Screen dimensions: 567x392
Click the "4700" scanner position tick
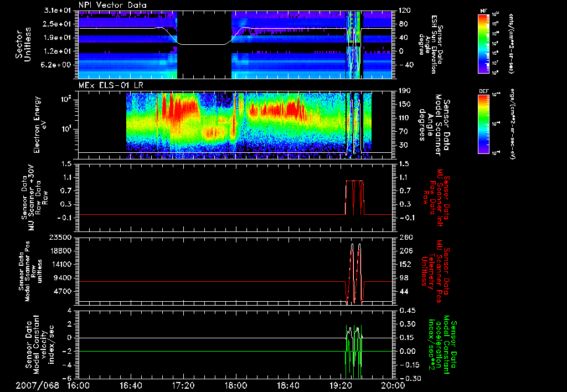(x=63, y=291)
